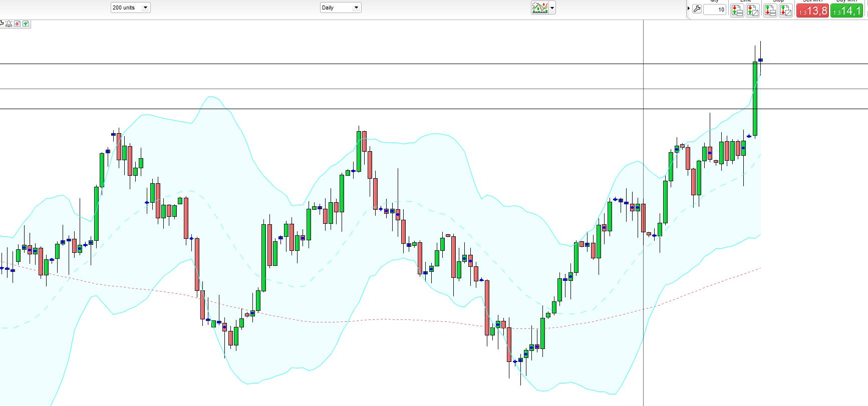The width and height of the screenshot is (868, 406).
Task: Click the second Stop order icon
Action: [785, 11]
